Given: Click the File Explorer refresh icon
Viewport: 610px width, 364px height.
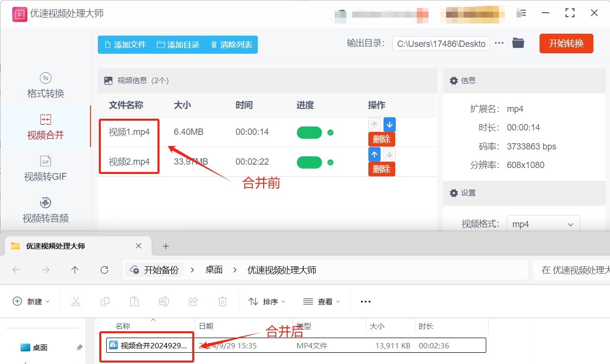Looking at the screenshot, I should [104, 270].
